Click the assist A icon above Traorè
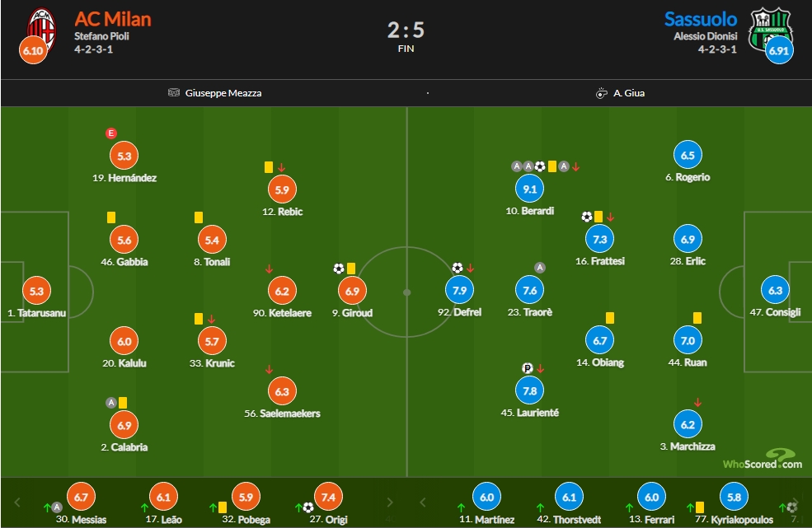The image size is (812, 528). click(540, 268)
